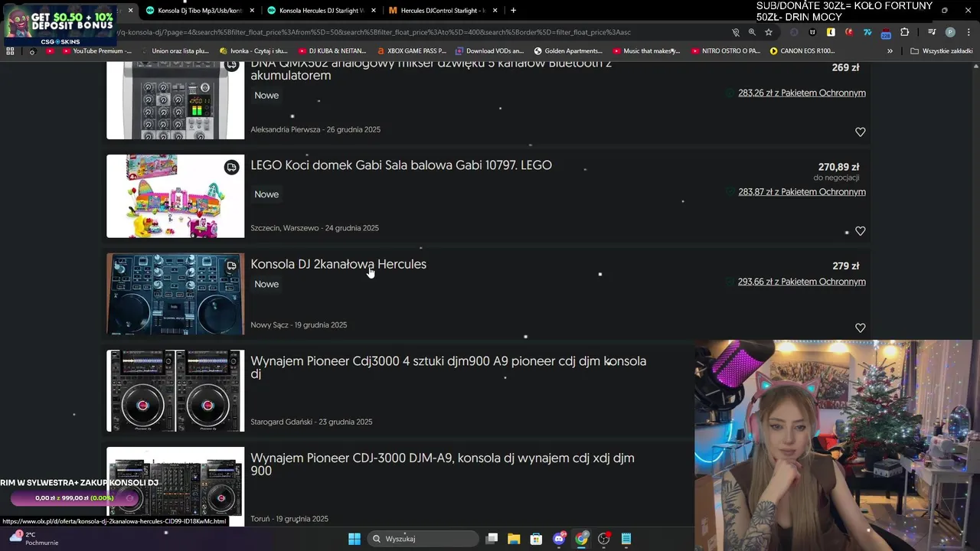Open the Hercules DJ console thumbnail
Viewport: 980px width, 551px height.
click(x=175, y=294)
